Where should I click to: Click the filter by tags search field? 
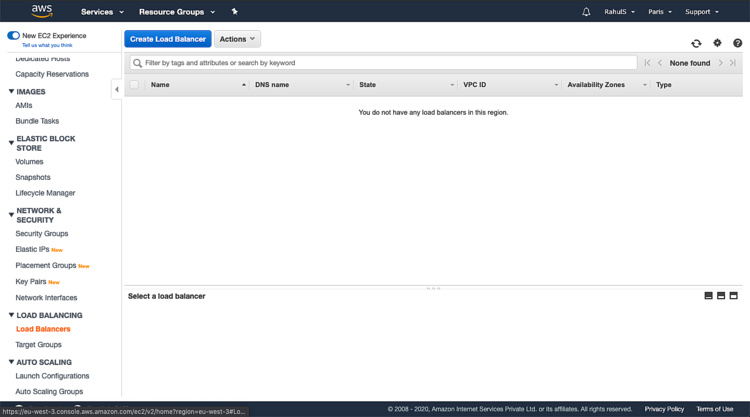pos(385,63)
